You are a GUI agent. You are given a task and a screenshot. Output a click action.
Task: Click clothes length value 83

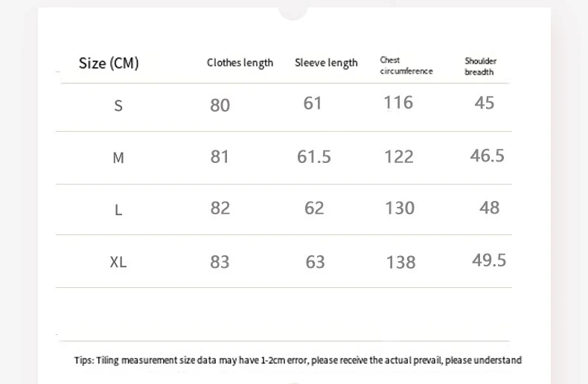pyautogui.click(x=220, y=262)
